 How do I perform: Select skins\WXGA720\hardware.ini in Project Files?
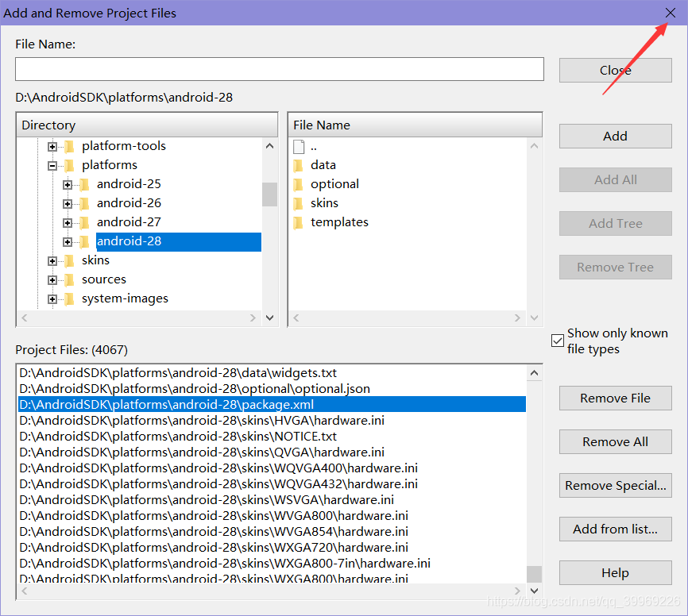272,547
